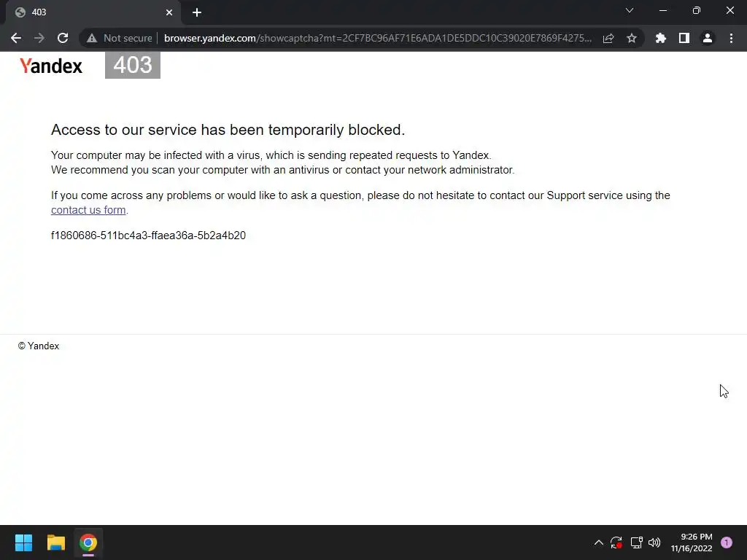Minimize the Chrome window
Screen dimensions: 747x560
point(663,10)
